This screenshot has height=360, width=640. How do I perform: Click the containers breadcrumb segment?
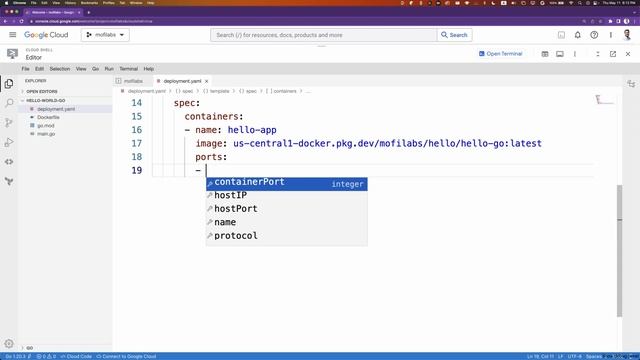pos(282,91)
